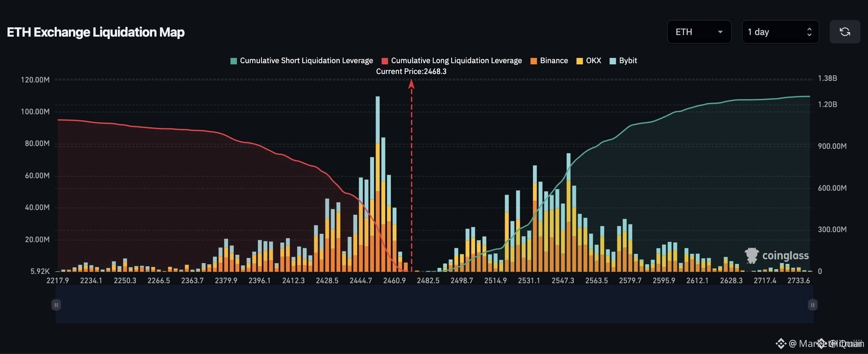Click the 2628.3 price axis label
The image size is (868, 354).
[x=731, y=280]
